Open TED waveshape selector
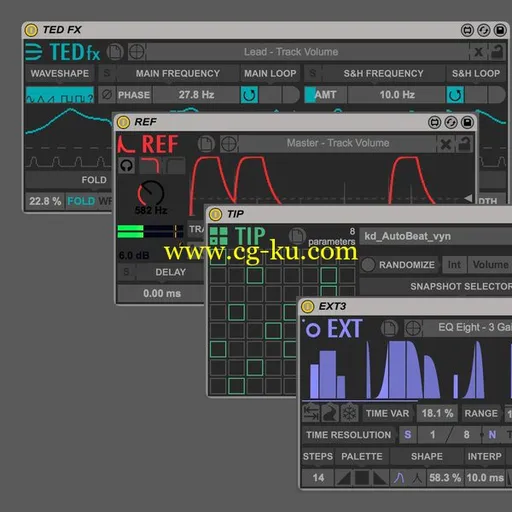The height and width of the screenshot is (512, 512). click(60, 95)
